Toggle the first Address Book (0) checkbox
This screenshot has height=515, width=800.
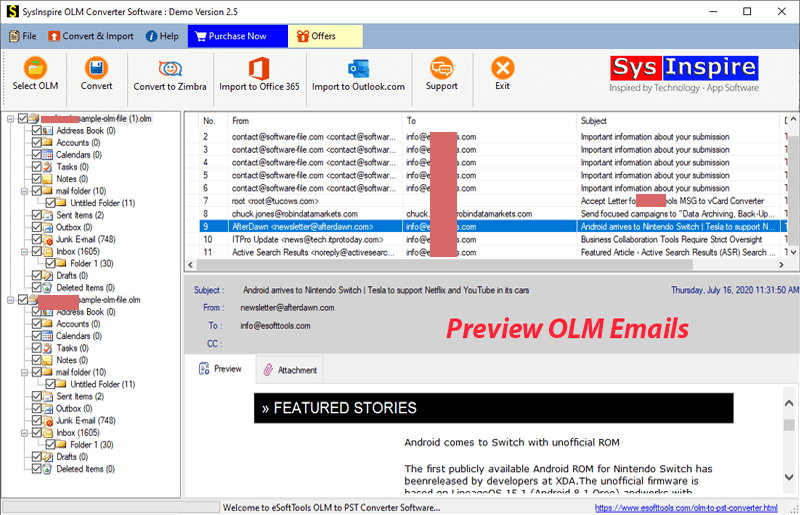point(36,131)
